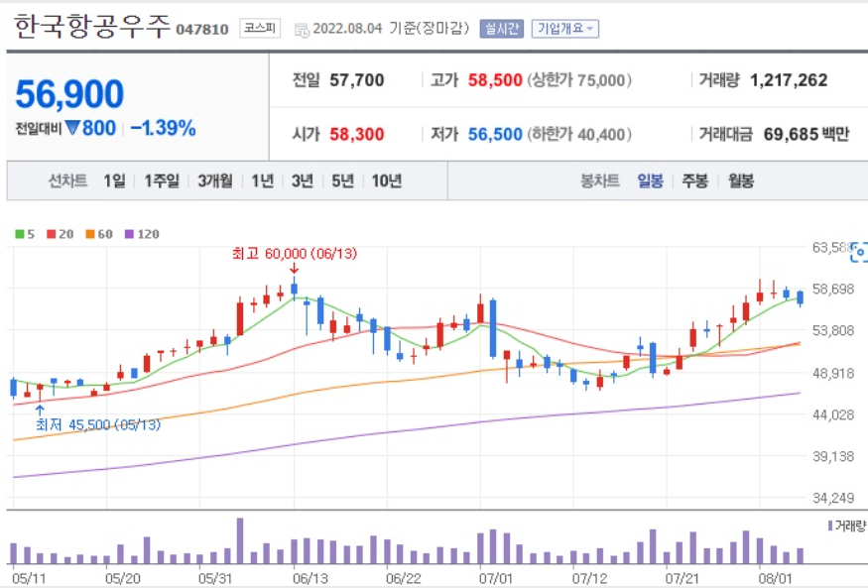The width and height of the screenshot is (868, 588).
Task: Open the 기업개요 dropdown
Action: [x=565, y=29]
